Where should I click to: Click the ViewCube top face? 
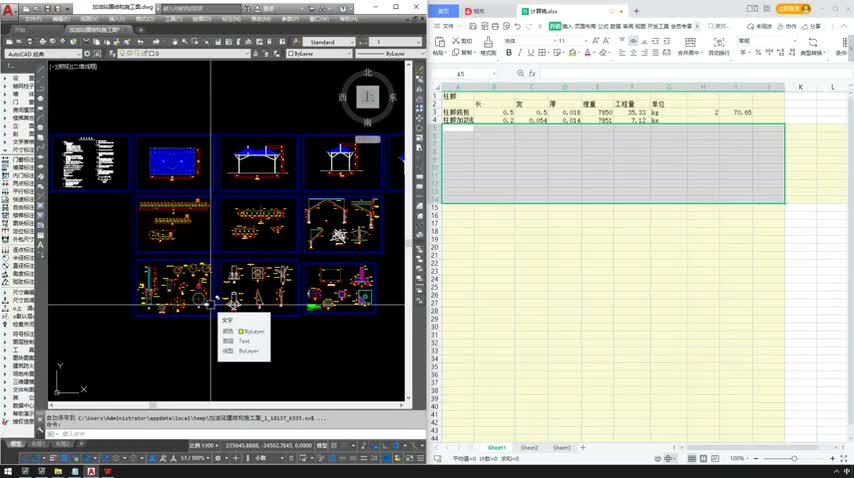pyautogui.click(x=368, y=97)
